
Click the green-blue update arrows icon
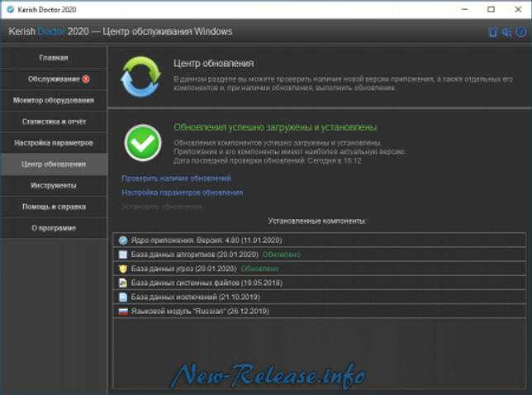click(x=140, y=77)
